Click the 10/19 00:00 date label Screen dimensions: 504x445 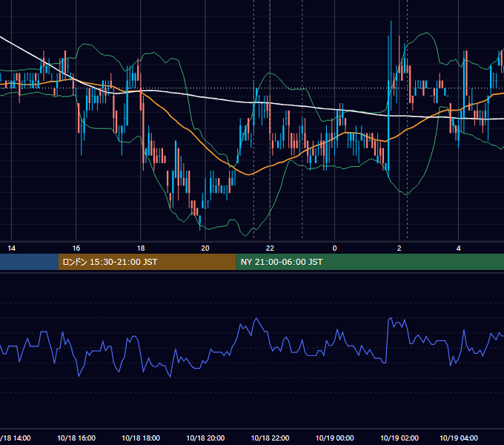click(x=334, y=438)
